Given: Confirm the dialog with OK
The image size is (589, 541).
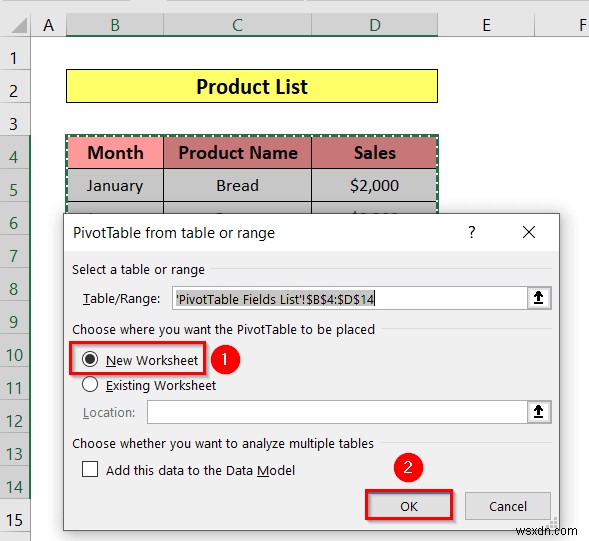Looking at the screenshot, I should pyautogui.click(x=409, y=506).
